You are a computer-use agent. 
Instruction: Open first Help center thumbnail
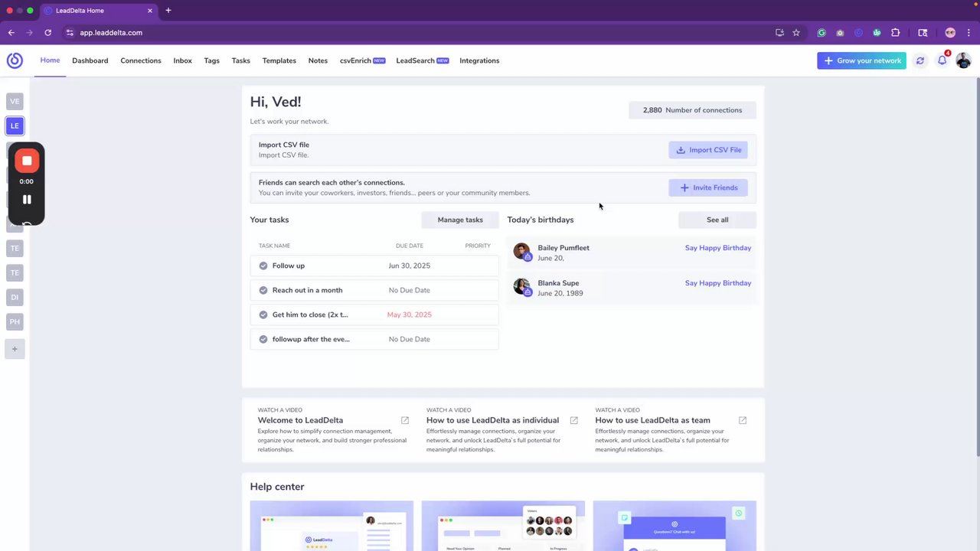click(332, 526)
